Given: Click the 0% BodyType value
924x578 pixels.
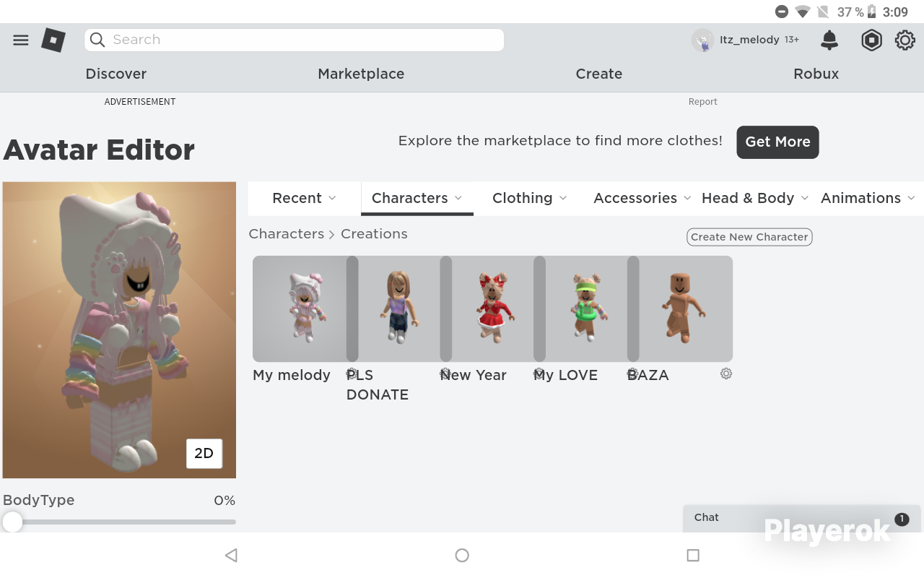Looking at the screenshot, I should point(225,501).
